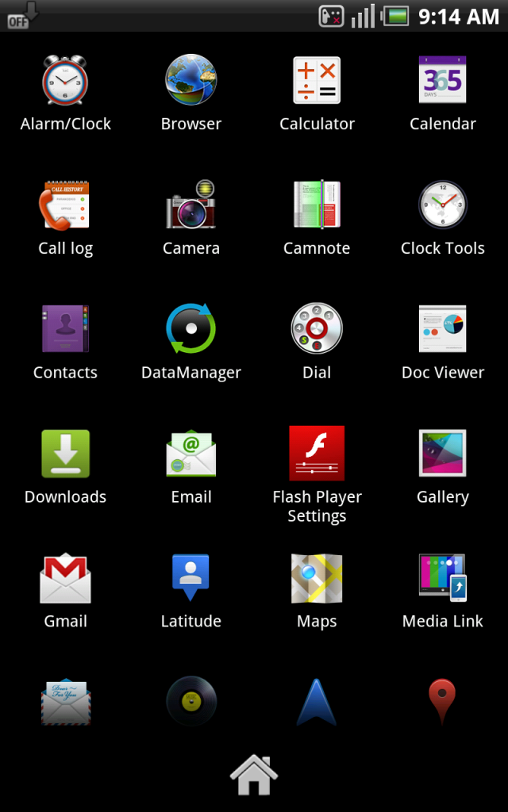Screen dimensions: 508x812
Task: Tap the airmail letter envelope icon
Action: (65, 701)
